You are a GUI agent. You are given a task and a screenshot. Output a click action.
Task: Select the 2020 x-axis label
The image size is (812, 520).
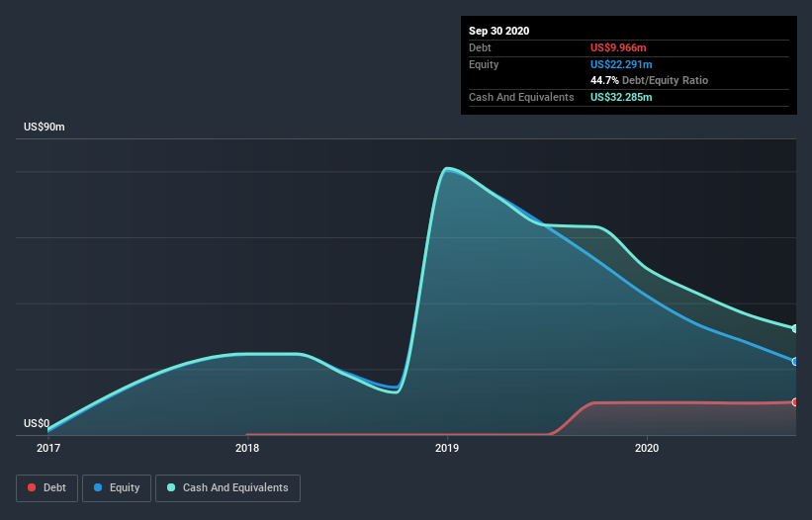pos(647,448)
